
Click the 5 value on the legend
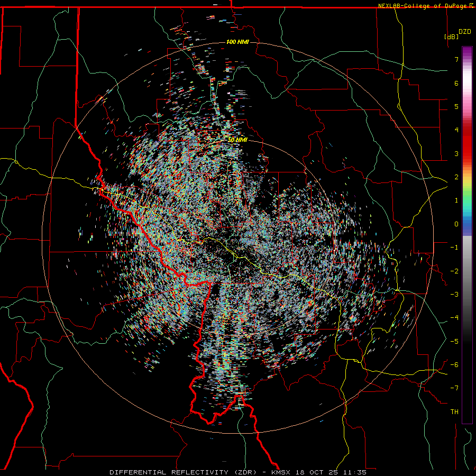(456, 106)
